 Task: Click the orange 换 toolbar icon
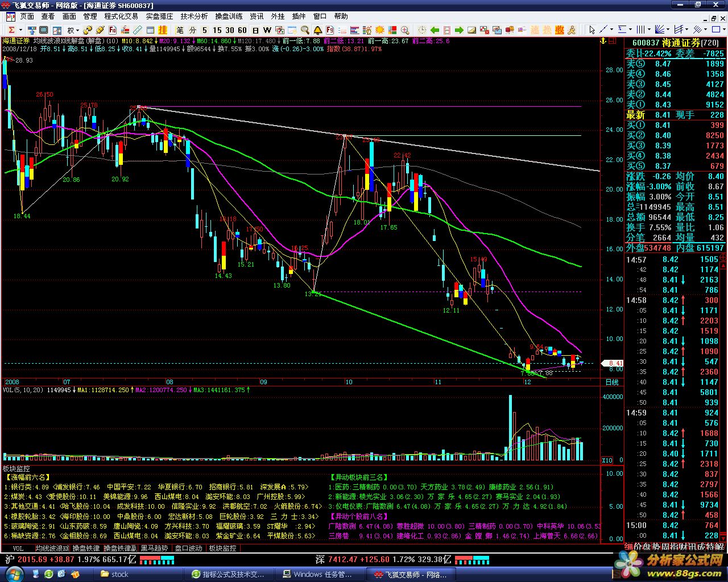pyautogui.click(x=547, y=30)
